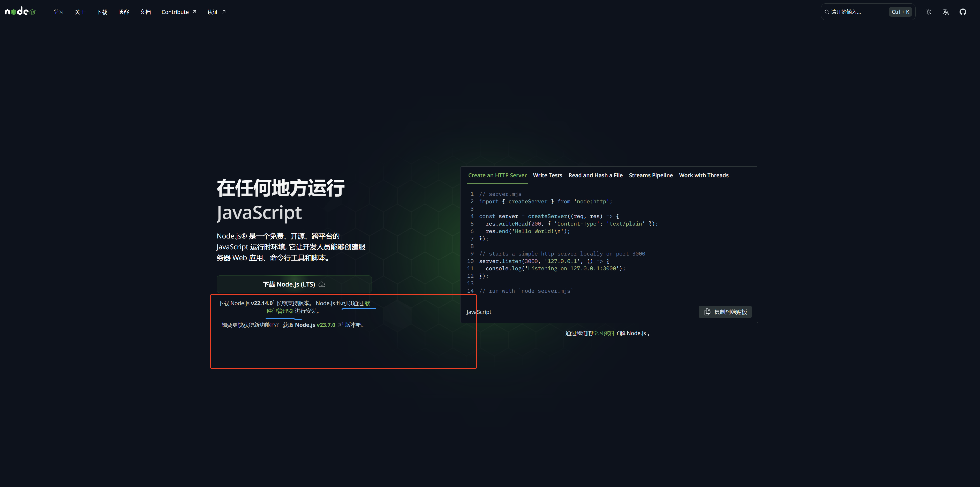The height and width of the screenshot is (487, 980).
Task: Open the 学习资料 link
Action: pyautogui.click(x=603, y=333)
